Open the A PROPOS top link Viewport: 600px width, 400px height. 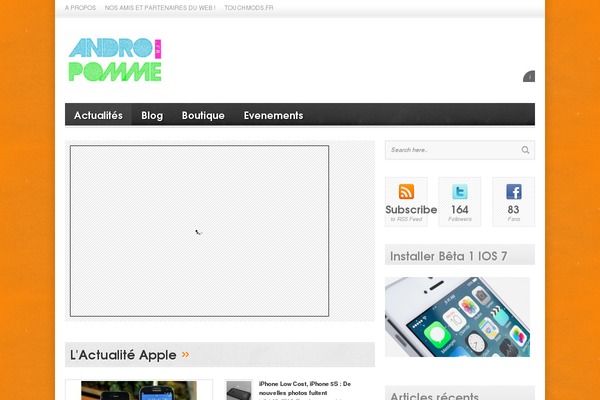tap(80, 8)
